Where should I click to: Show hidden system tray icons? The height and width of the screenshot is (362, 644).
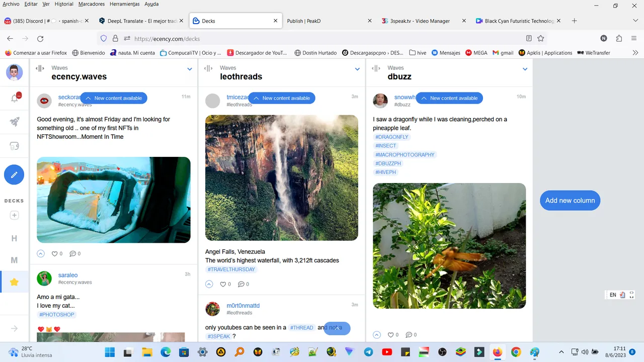(561, 352)
